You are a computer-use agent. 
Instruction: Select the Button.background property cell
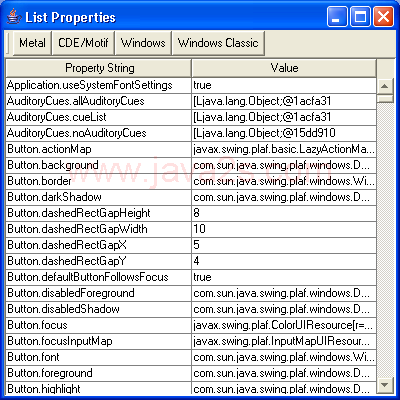tap(99, 165)
